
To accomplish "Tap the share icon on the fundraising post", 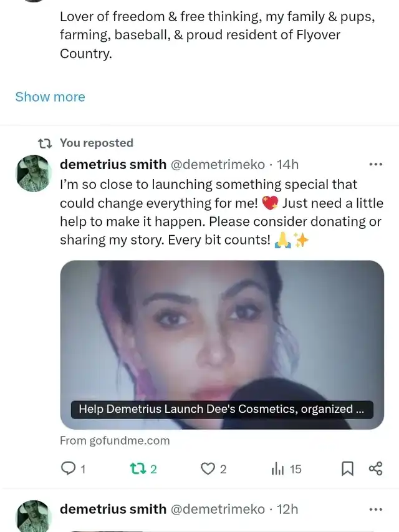I will click(x=375, y=469).
